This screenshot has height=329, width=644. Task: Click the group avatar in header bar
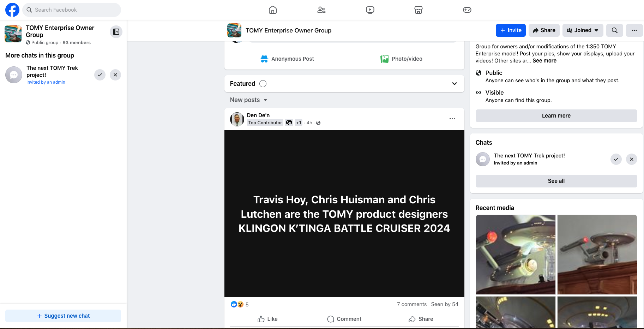click(x=234, y=30)
